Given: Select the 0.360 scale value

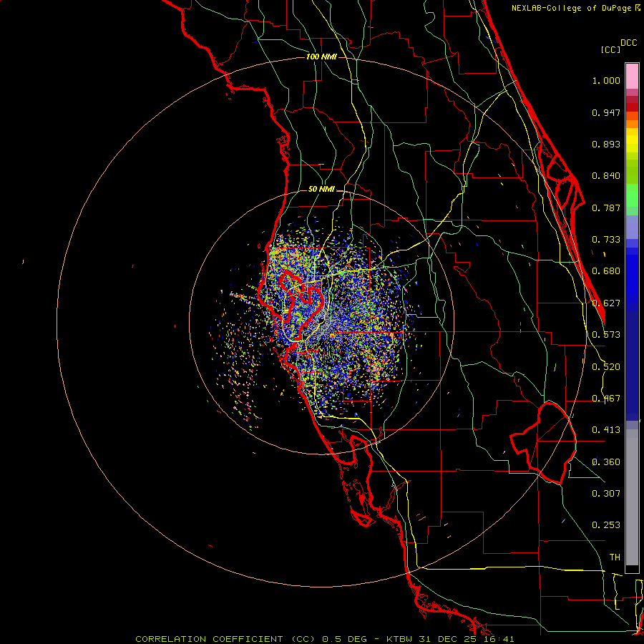Looking at the screenshot, I should coord(606,462).
